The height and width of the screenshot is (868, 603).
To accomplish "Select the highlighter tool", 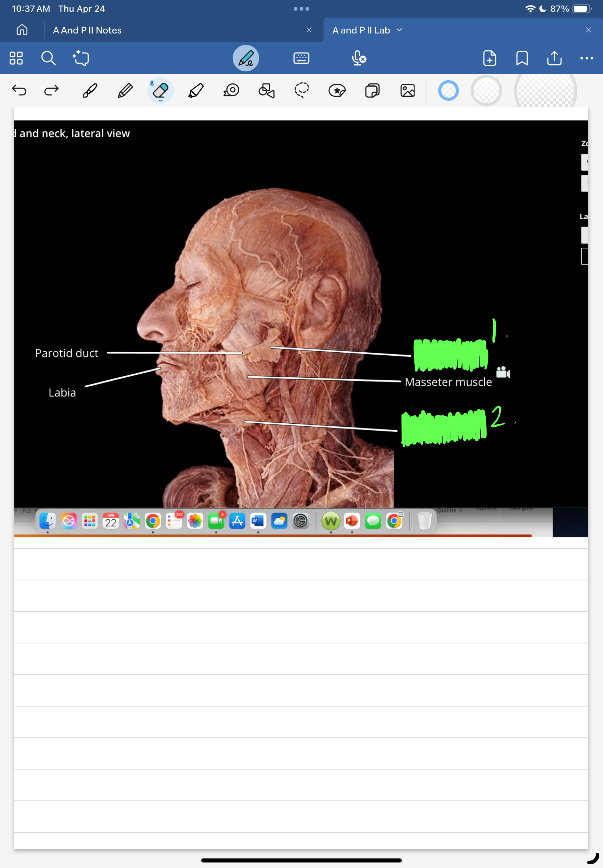I will pos(196,91).
